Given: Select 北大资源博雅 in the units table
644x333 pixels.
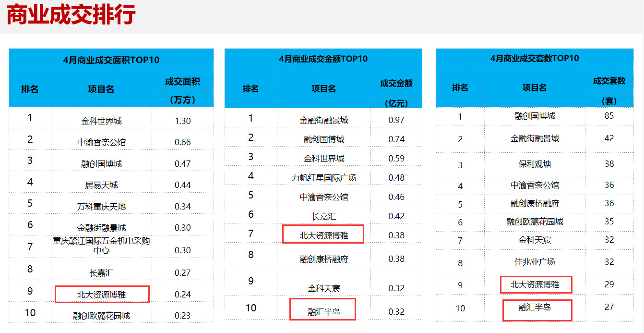Looking at the screenshot, I should [535, 284].
